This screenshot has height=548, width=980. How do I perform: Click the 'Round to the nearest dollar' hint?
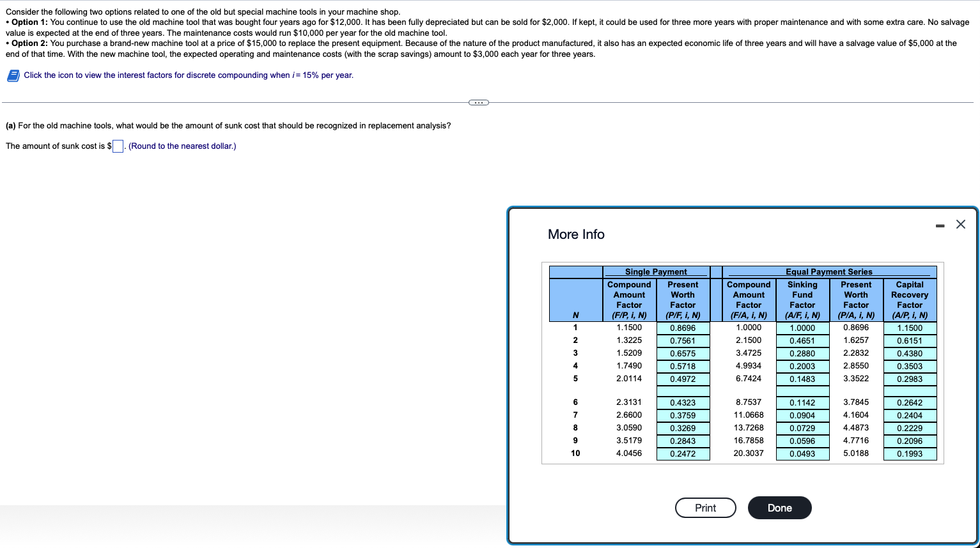[182, 146]
